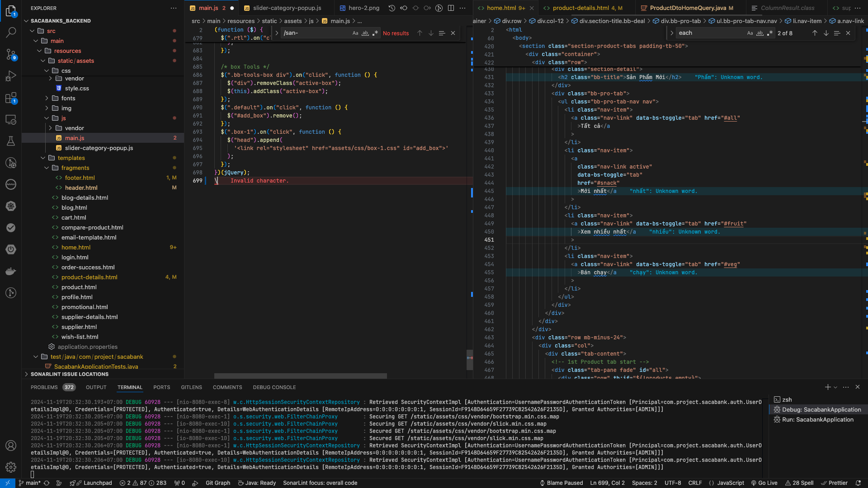Toggle Find in Selection in main.js find
The height and width of the screenshot is (488, 868).
[442, 33]
